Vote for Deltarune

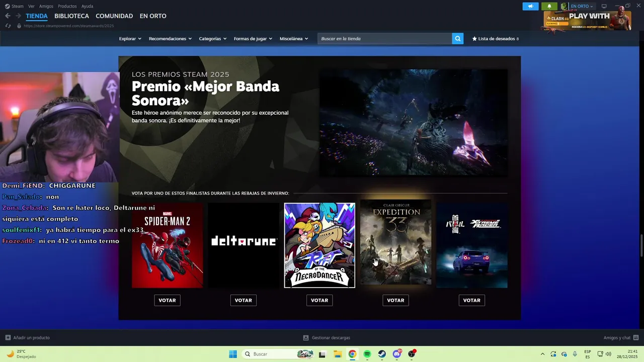[x=244, y=300]
